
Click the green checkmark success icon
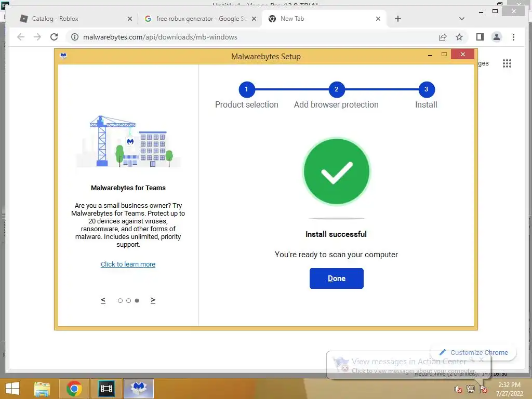[336, 171]
